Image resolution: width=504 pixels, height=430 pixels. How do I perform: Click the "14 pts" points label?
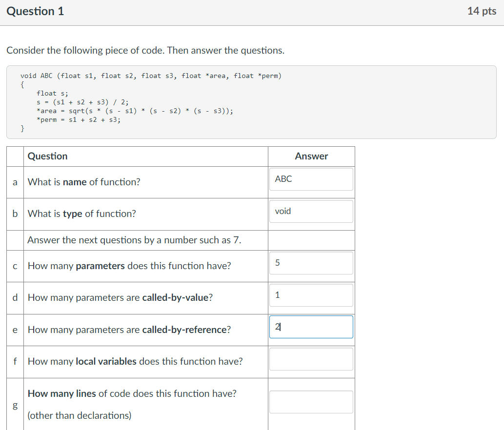click(482, 11)
